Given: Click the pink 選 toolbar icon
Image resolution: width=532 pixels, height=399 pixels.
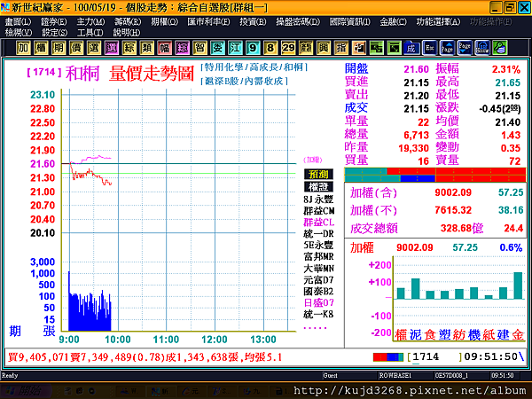Looking at the screenshot, I should [x=112, y=48].
